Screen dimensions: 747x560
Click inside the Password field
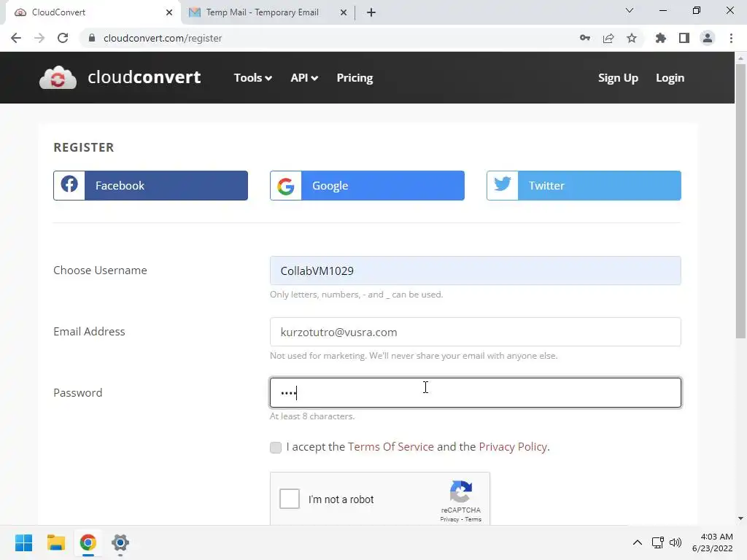[476, 393]
